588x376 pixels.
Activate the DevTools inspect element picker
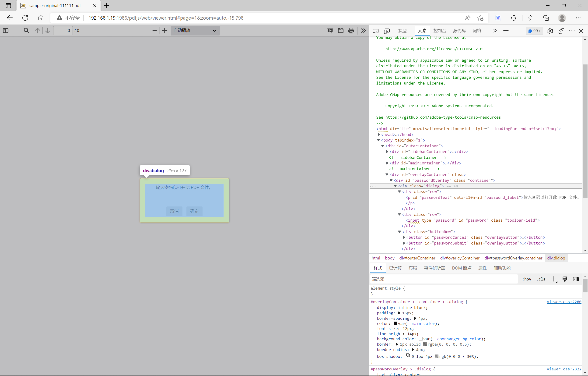coord(376,31)
